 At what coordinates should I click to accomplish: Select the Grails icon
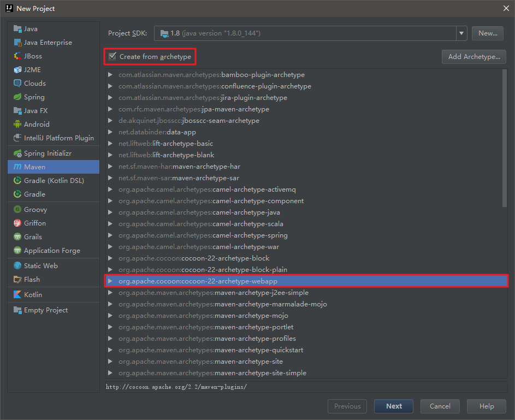click(x=17, y=237)
